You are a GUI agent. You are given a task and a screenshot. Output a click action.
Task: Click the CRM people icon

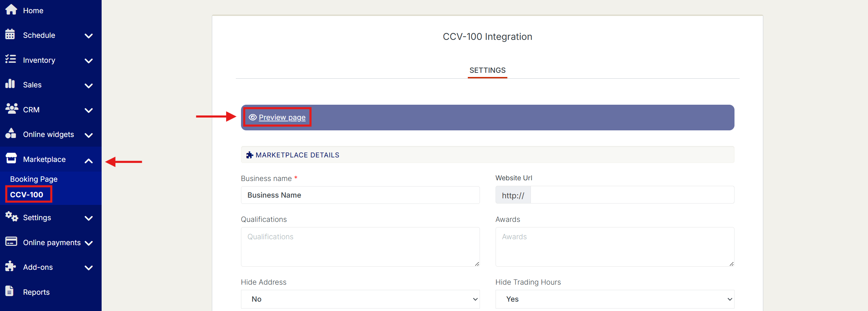11,109
